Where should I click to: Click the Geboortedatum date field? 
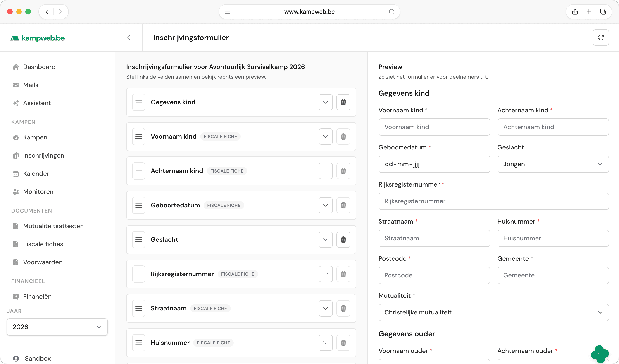(434, 164)
